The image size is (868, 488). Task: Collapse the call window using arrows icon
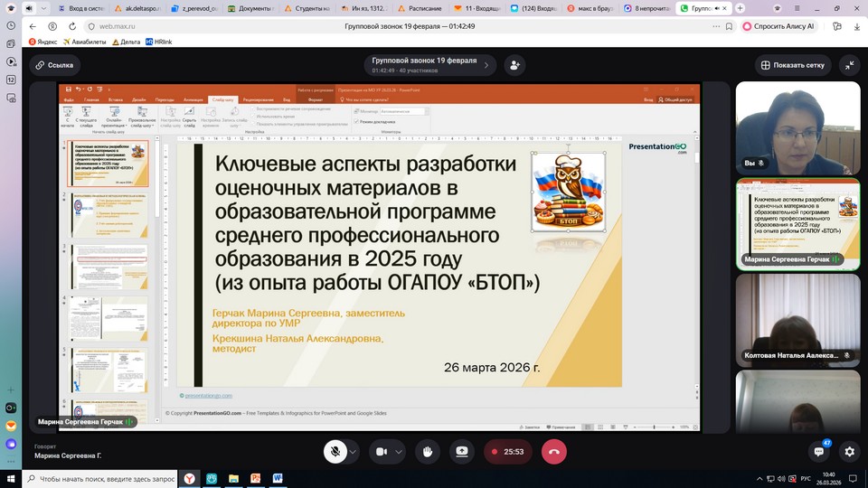pos(849,65)
